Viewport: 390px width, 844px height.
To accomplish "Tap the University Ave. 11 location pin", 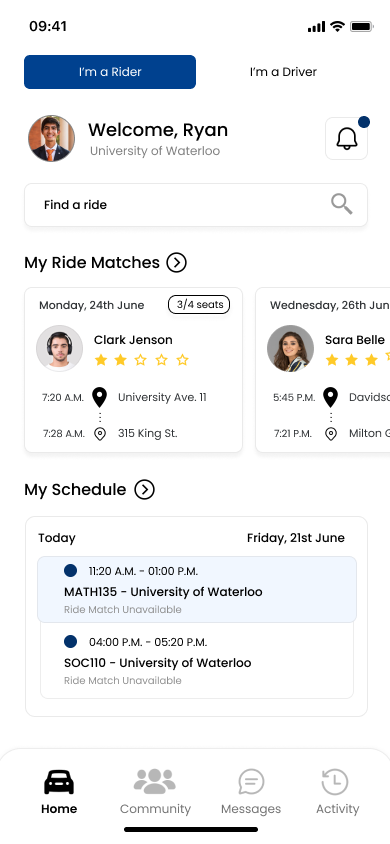I will point(100,397).
